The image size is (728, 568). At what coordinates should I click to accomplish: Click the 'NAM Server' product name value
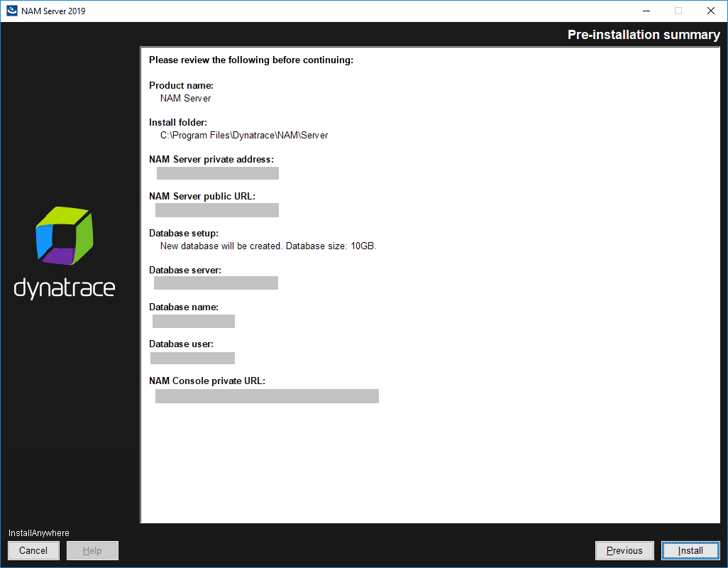point(186,99)
